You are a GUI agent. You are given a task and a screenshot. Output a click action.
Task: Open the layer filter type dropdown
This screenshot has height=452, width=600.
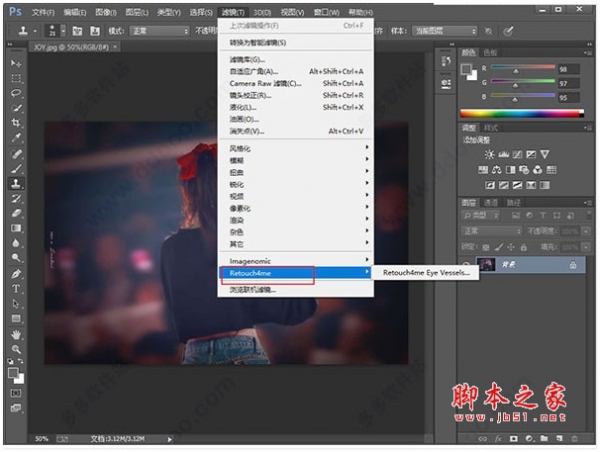point(481,215)
